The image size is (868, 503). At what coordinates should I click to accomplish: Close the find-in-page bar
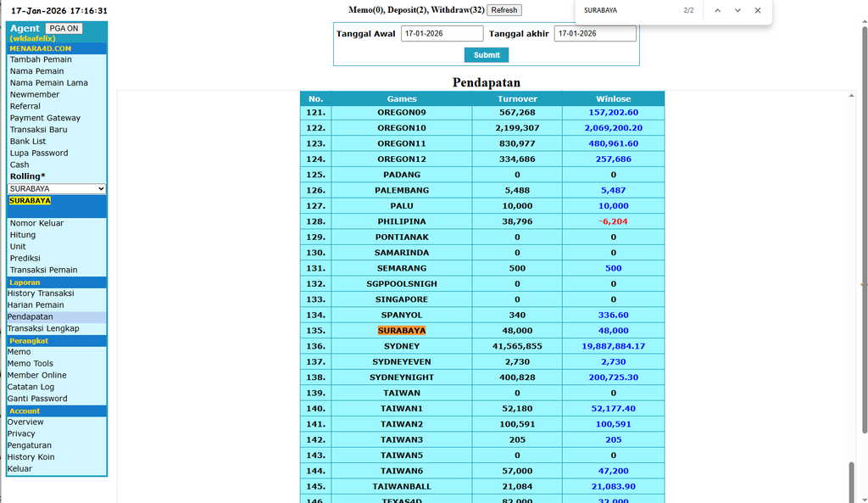tap(758, 10)
